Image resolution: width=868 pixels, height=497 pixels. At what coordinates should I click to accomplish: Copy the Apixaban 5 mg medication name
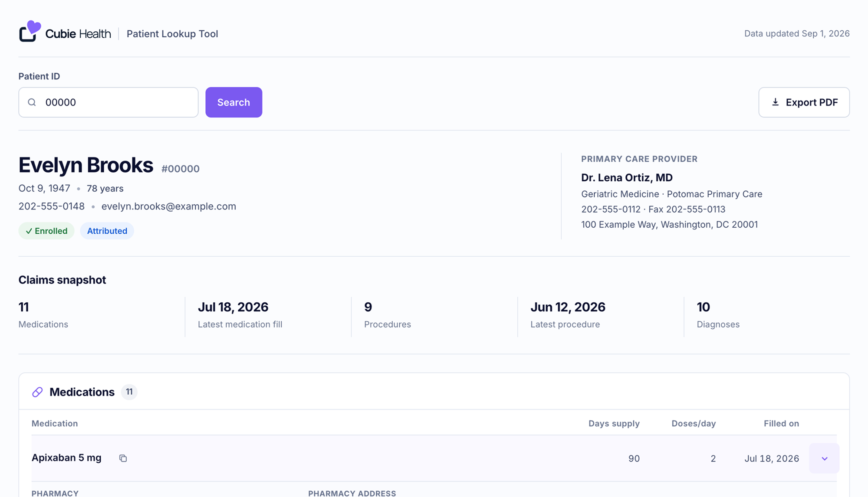click(123, 458)
